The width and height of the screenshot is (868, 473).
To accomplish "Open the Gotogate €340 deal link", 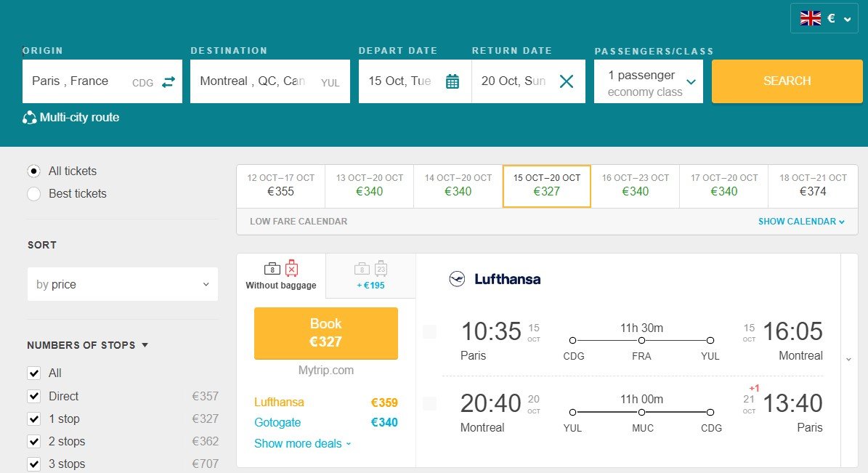I will (x=325, y=423).
